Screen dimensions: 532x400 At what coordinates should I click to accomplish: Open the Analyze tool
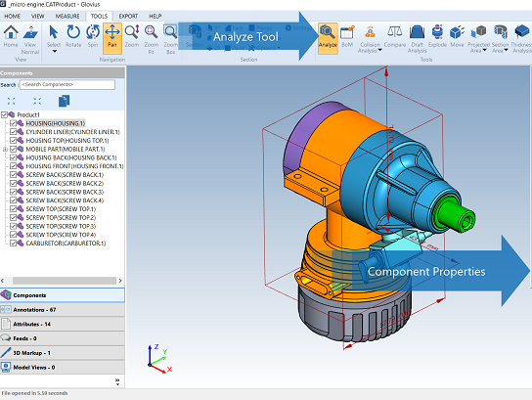(x=328, y=38)
